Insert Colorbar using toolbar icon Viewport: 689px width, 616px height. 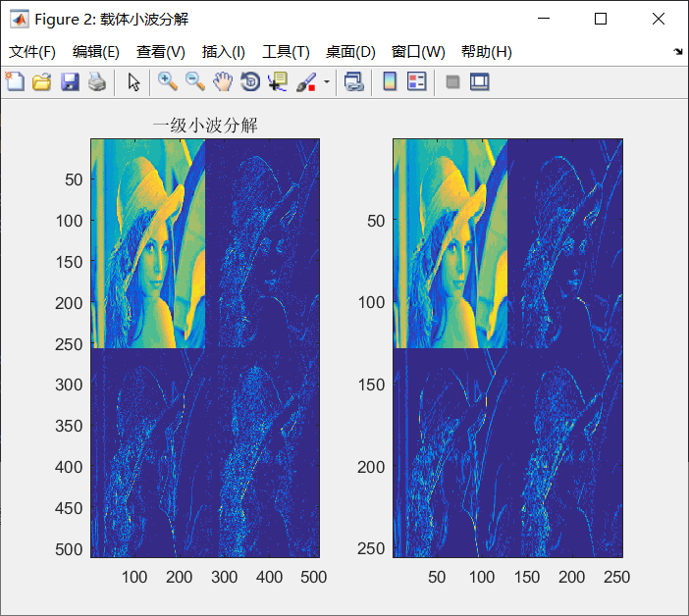click(x=390, y=82)
